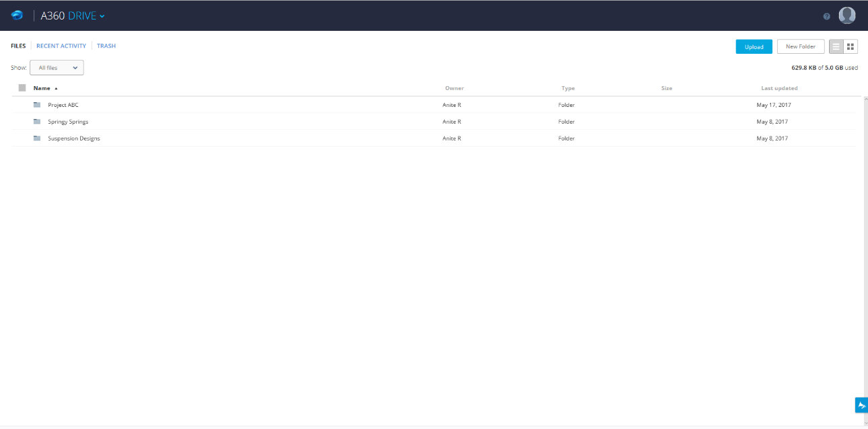The width and height of the screenshot is (868, 429).
Task: Create a folder with New Folder button
Action: [x=801, y=46]
